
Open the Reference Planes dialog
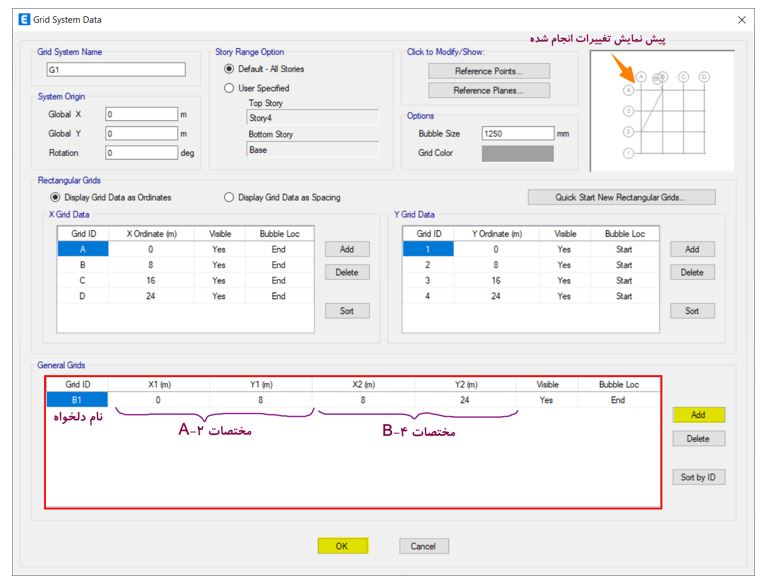[x=489, y=91]
